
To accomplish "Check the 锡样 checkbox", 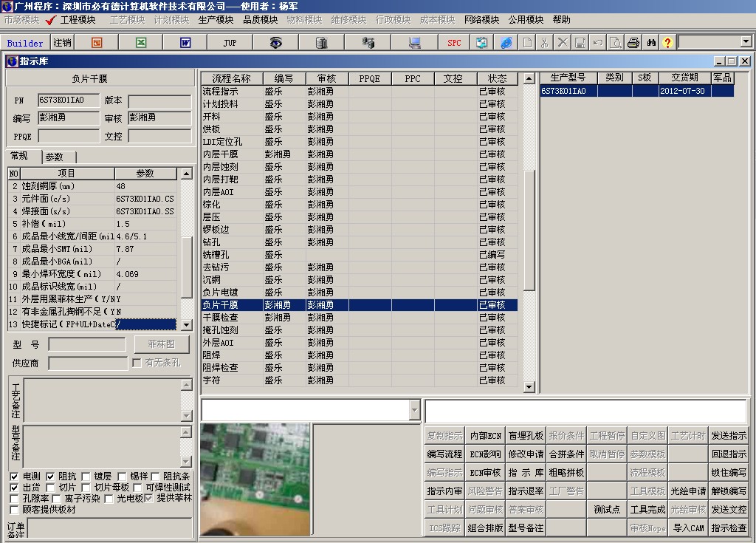I will pos(122,477).
